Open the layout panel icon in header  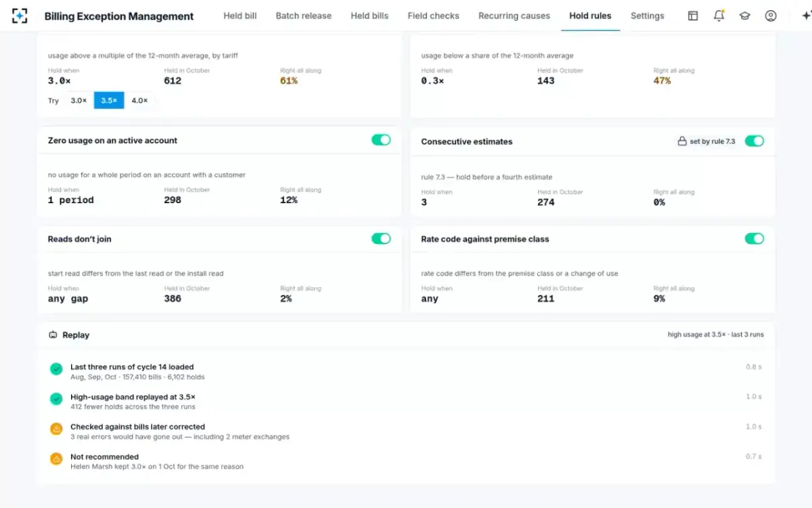693,16
